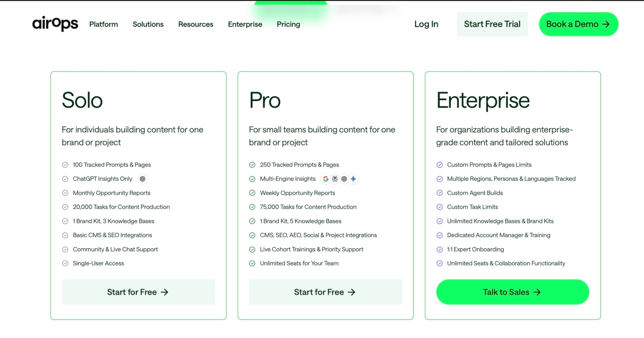Open the Platform menu

coord(104,24)
